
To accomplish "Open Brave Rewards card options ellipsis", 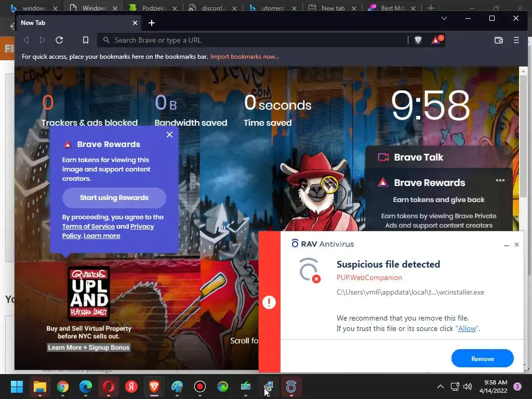I will click(500, 180).
